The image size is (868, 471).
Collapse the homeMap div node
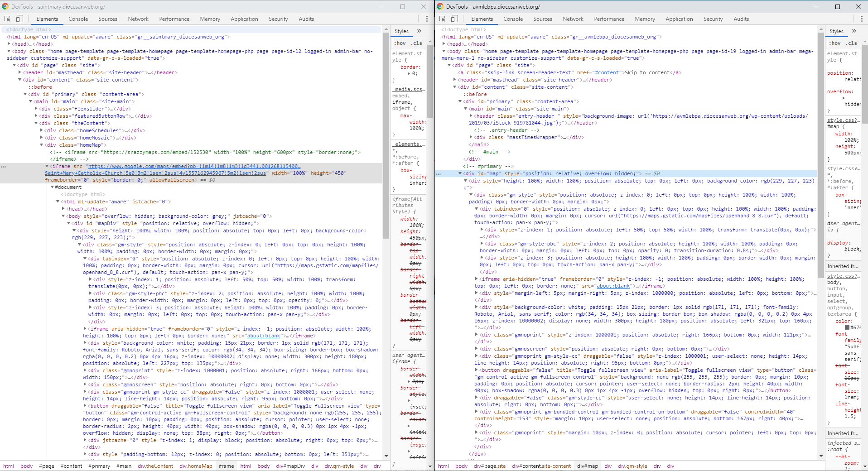tap(42, 145)
